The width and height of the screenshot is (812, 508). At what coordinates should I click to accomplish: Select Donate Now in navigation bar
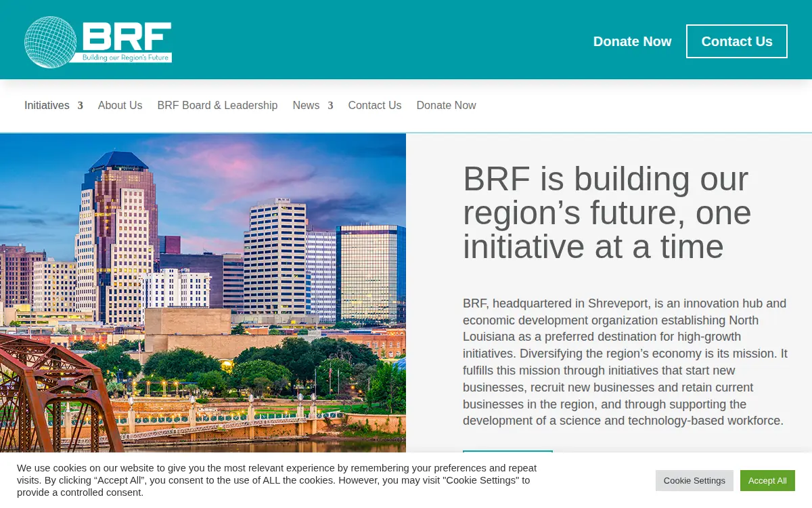pyautogui.click(x=446, y=106)
